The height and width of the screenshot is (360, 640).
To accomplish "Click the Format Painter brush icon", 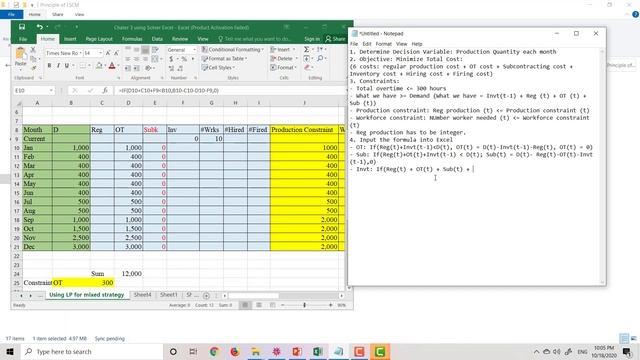I will 33,67.
